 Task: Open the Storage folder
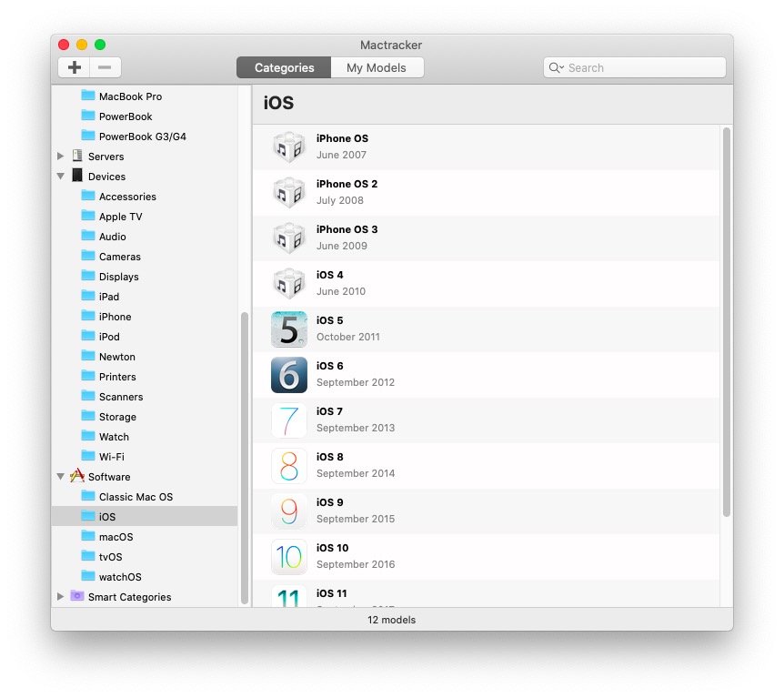[x=144, y=416]
